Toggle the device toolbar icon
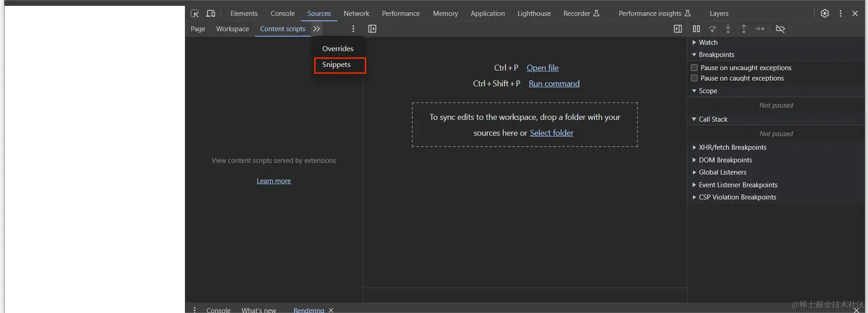 [x=211, y=14]
